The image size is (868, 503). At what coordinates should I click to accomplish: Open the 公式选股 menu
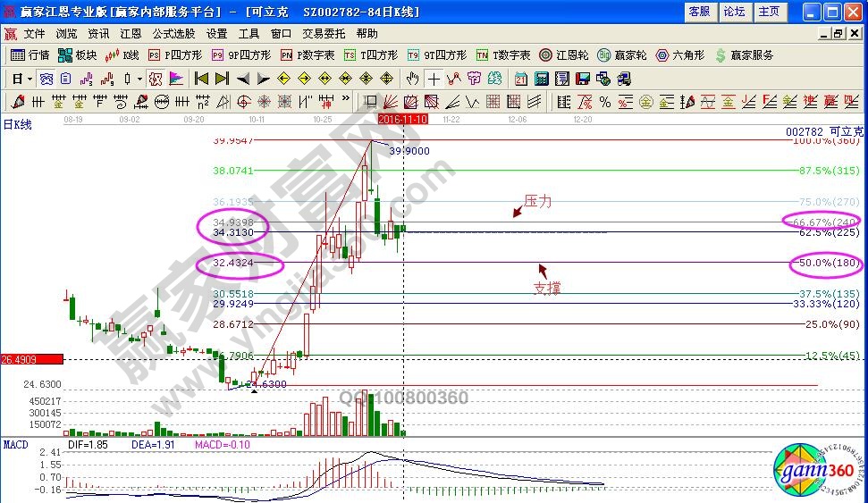point(173,33)
